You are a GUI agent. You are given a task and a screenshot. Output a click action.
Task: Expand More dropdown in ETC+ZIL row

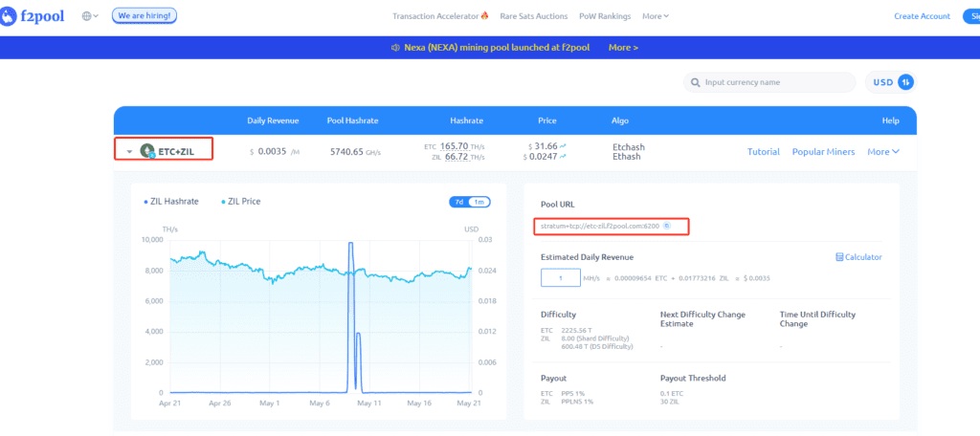882,151
